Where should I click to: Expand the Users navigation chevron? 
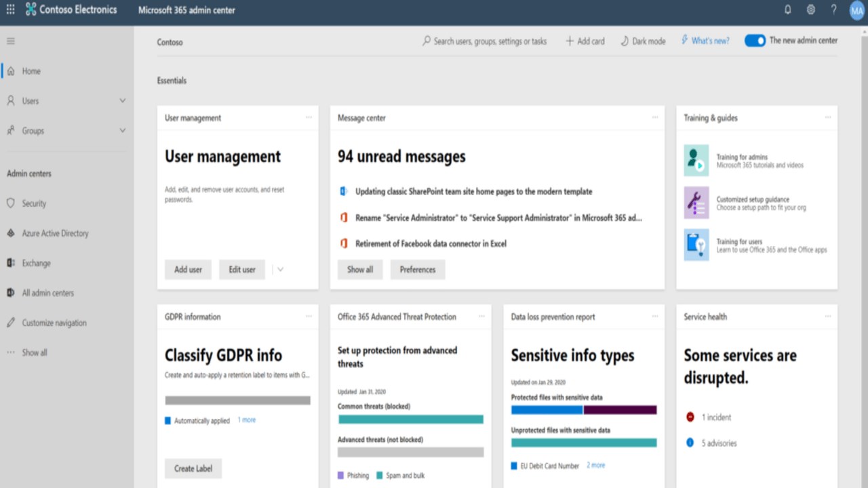(123, 100)
